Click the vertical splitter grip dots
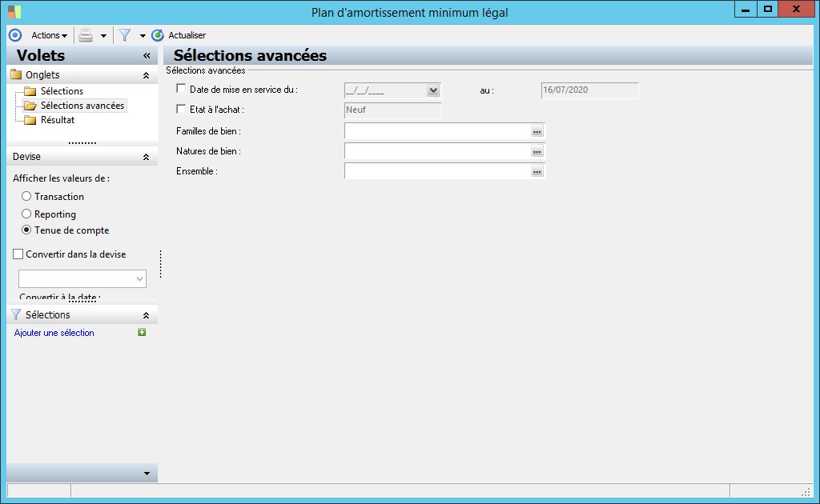Screen dimensions: 820x504 [x=160, y=264]
